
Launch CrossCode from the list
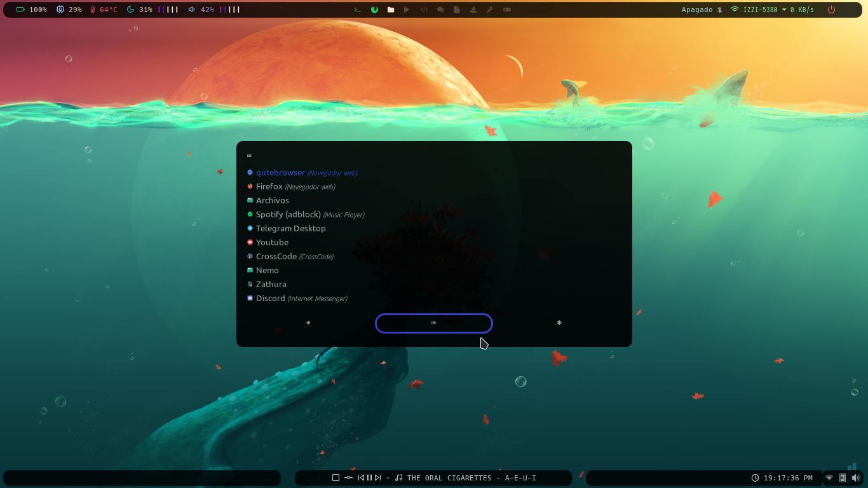[434, 256]
